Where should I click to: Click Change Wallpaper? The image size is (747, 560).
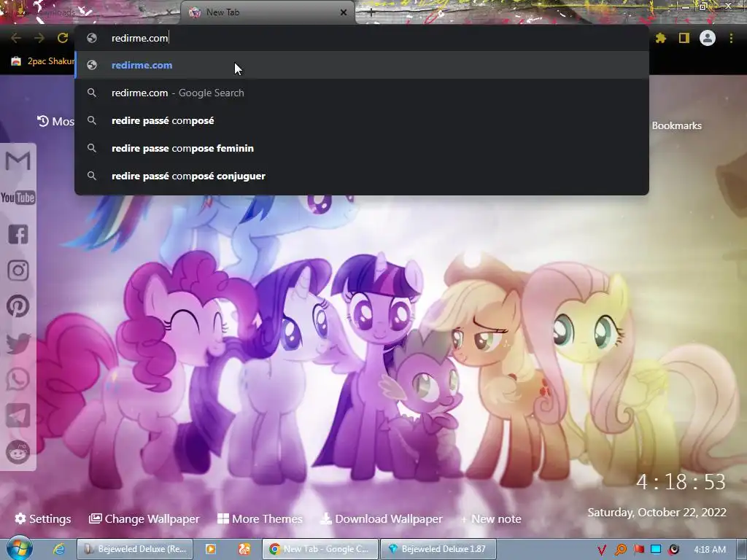click(x=144, y=518)
